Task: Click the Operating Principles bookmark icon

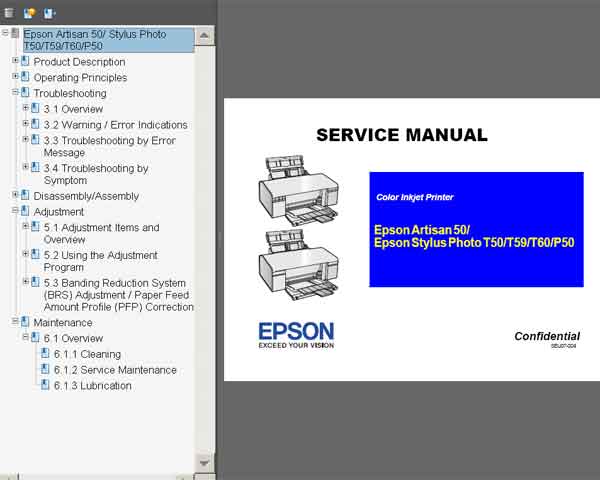Action: 25,77
